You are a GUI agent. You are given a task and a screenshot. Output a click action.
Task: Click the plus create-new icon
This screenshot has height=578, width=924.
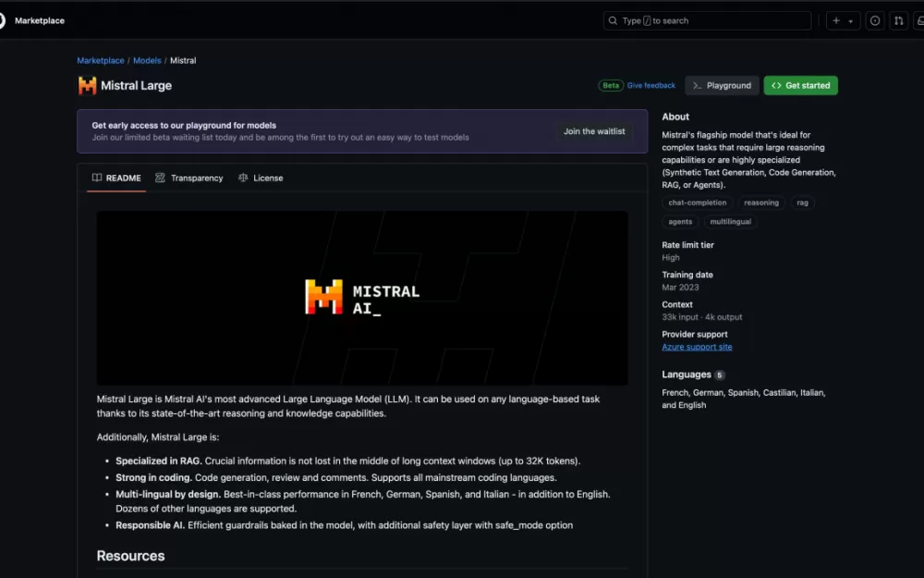click(x=835, y=20)
